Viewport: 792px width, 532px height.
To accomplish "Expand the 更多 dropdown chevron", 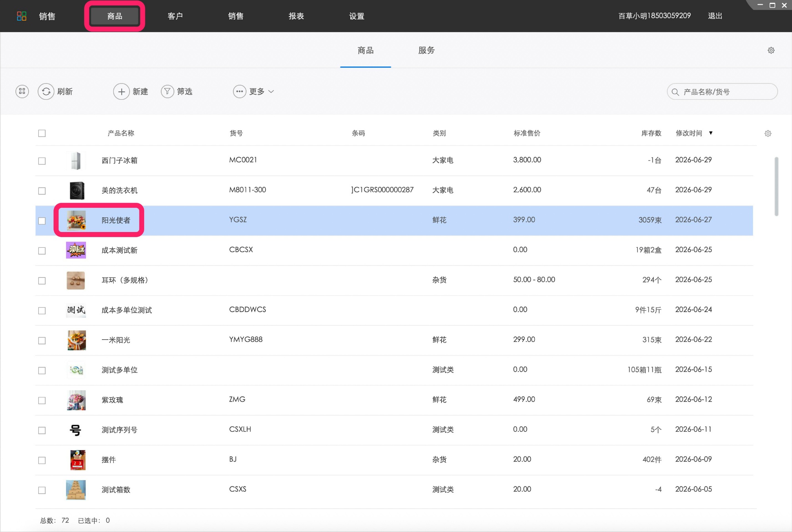I will pyautogui.click(x=271, y=91).
